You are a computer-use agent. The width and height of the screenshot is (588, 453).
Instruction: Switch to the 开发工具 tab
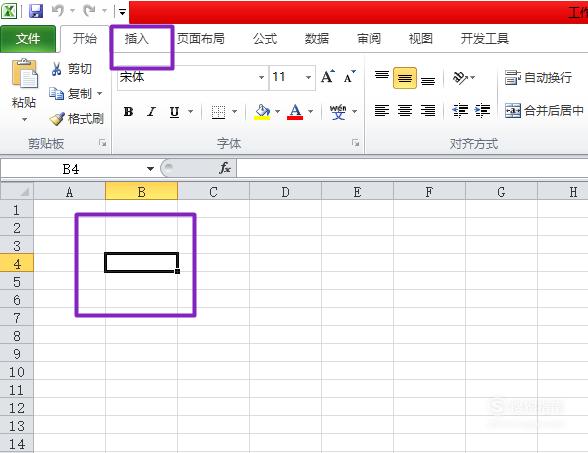pyautogui.click(x=484, y=39)
